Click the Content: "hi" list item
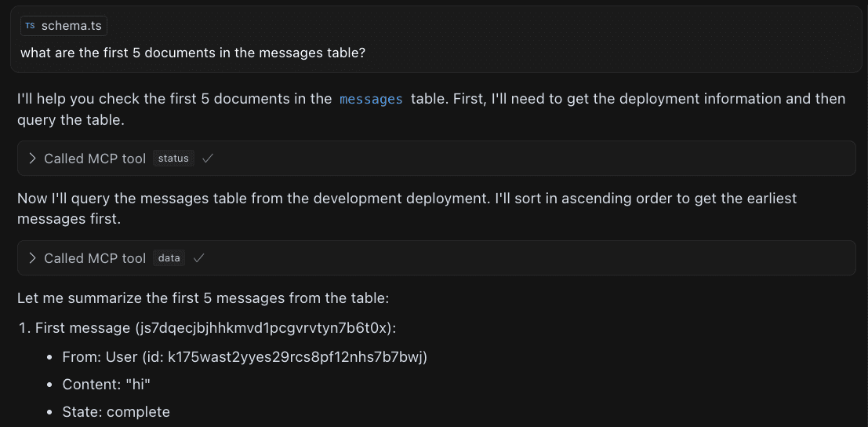868x427 pixels. point(106,385)
